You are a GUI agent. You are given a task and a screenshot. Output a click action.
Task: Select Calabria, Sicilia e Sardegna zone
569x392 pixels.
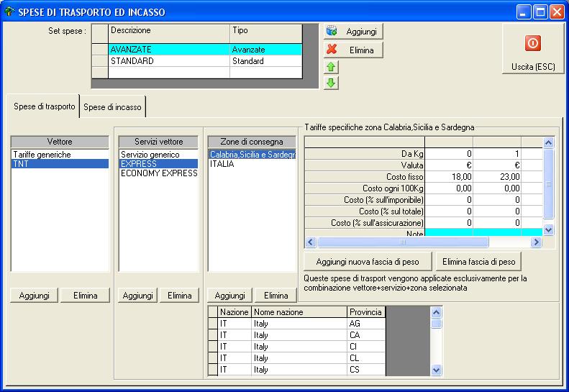point(252,155)
